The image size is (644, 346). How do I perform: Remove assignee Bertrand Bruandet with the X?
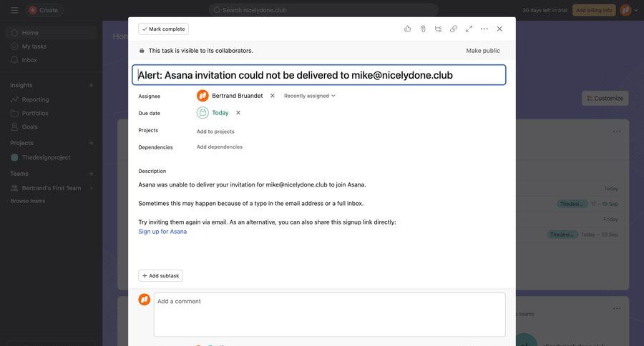click(x=273, y=96)
